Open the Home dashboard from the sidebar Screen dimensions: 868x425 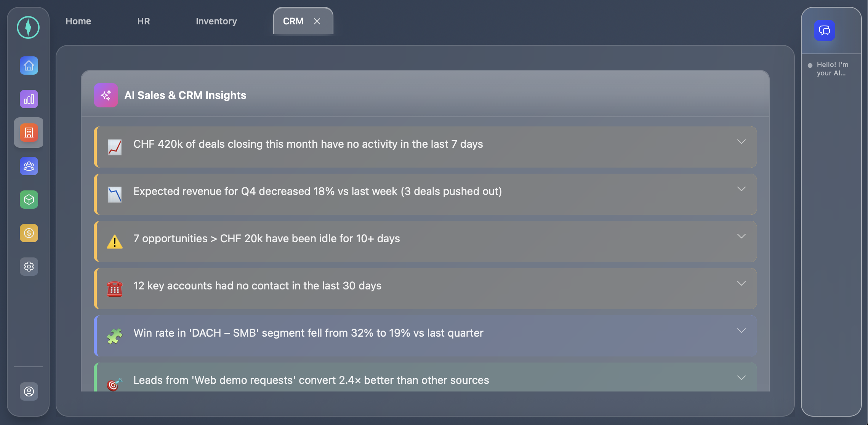click(29, 66)
